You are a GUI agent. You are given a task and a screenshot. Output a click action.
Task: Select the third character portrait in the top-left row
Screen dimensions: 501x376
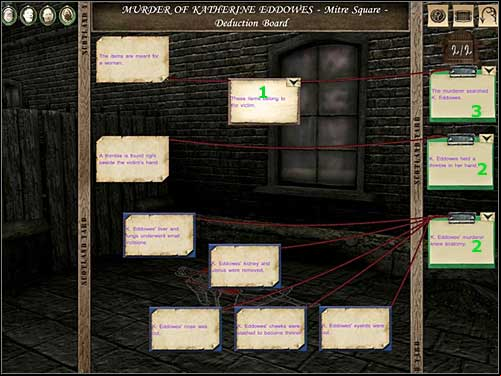click(48, 15)
